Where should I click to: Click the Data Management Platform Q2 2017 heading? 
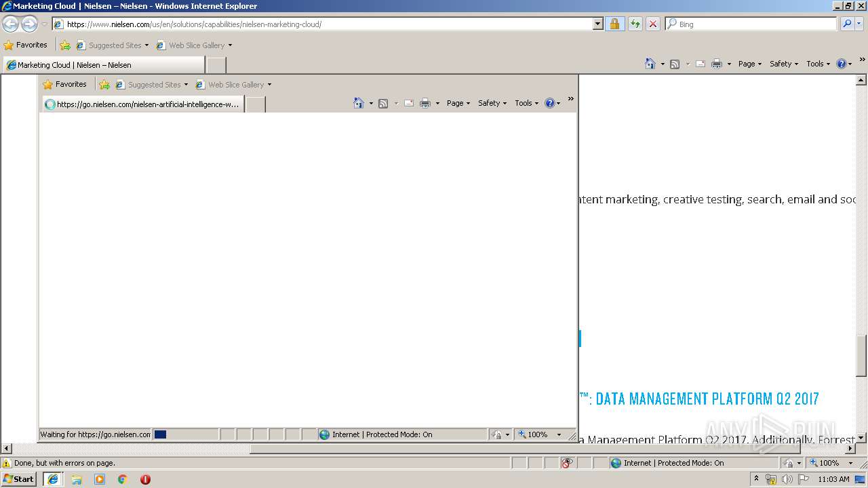699,399
